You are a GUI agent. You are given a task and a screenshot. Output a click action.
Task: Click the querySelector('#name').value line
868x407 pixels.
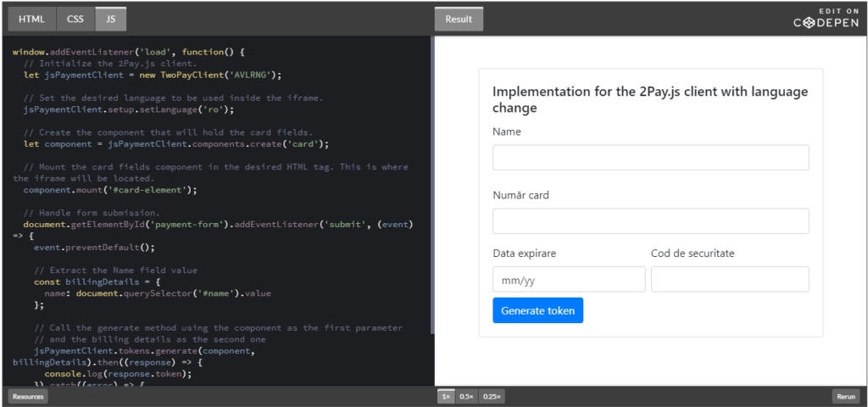pos(158,293)
